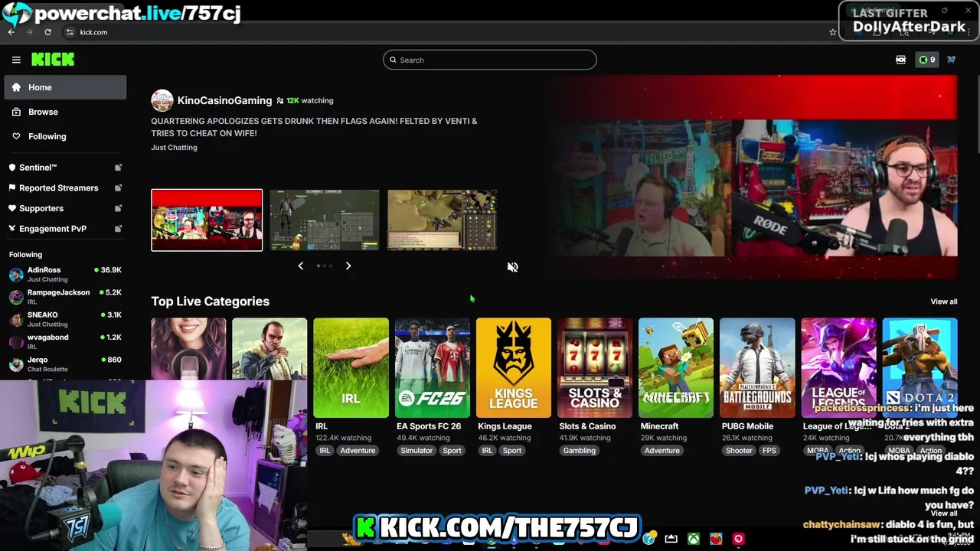This screenshot has width=980, height=551.
Task: Click Jerqo avatar in Following list
Action: (x=16, y=364)
